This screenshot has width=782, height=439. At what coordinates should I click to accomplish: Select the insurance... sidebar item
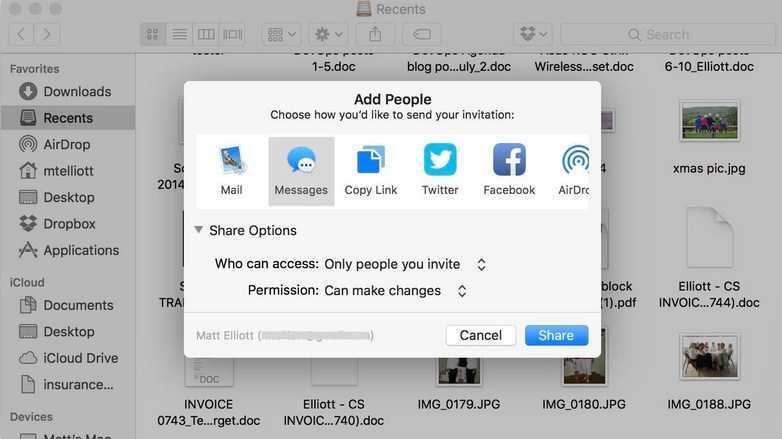pyautogui.click(x=66, y=385)
